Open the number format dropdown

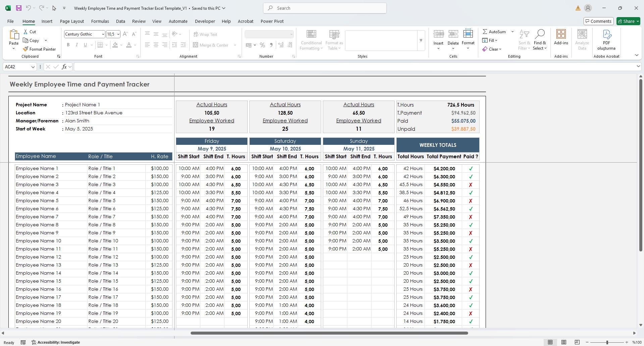click(291, 34)
